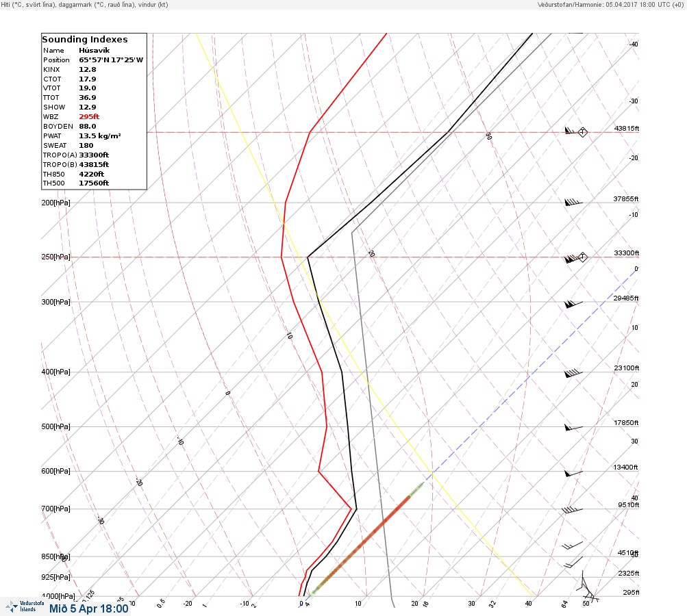Click the 'Mið 5 Apr 18:00' timestamp
Viewport: 687px width, 616px height.
pyautogui.click(x=89, y=608)
